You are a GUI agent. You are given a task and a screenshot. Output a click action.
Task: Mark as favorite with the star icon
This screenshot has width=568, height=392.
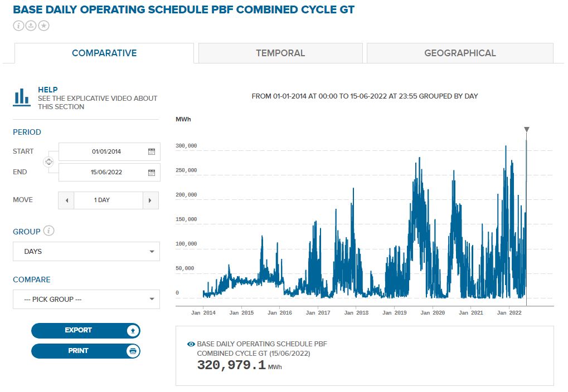(x=44, y=26)
